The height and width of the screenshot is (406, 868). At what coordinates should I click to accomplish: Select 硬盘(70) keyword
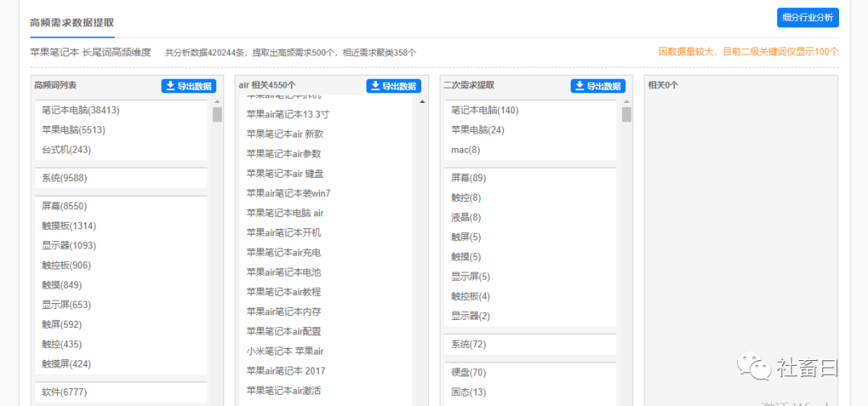pyautogui.click(x=469, y=372)
